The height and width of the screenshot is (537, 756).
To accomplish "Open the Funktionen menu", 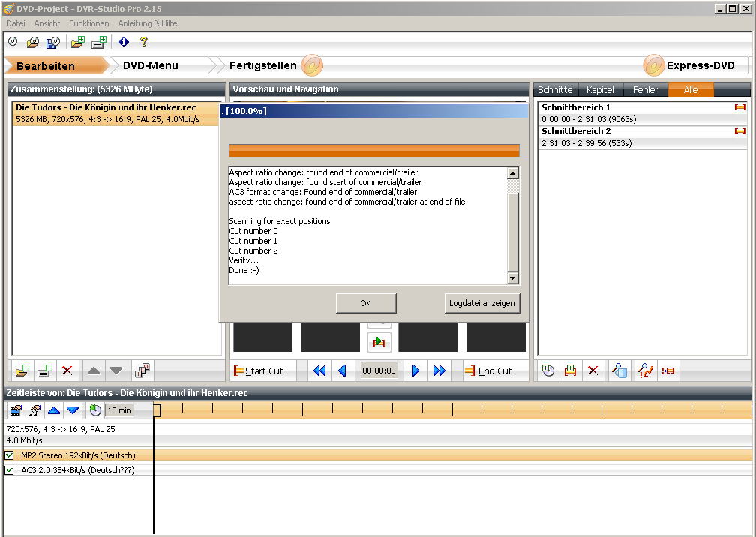I will point(88,23).
